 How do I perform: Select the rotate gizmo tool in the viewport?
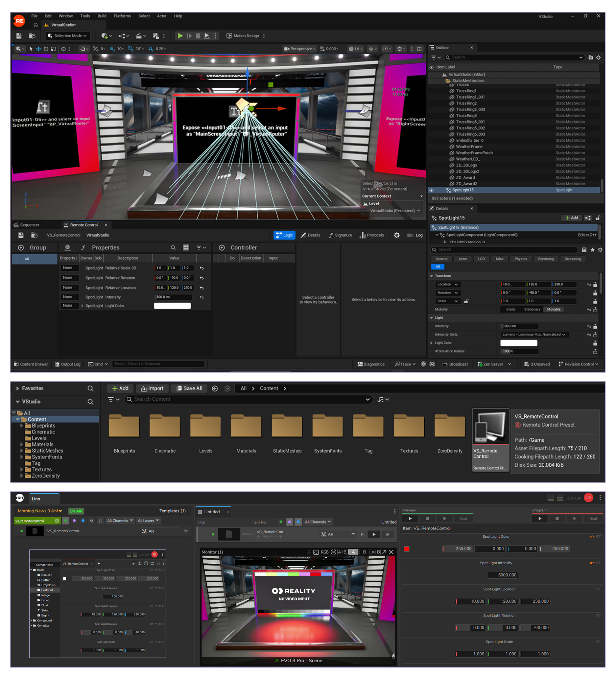point(46,49)
